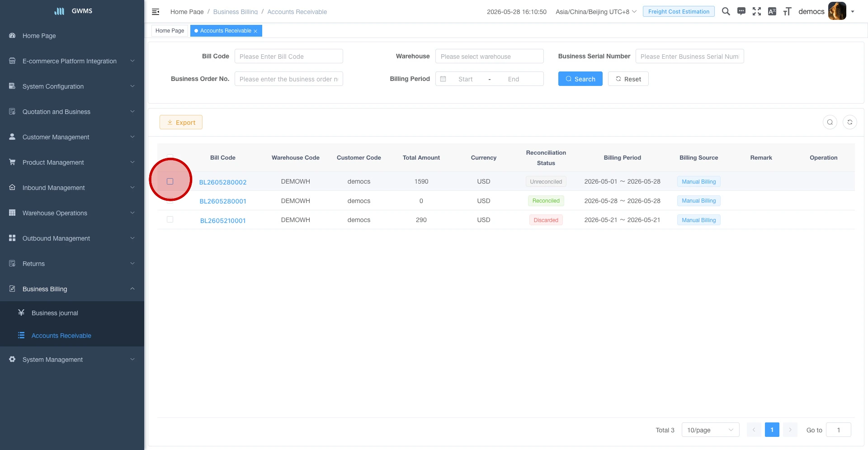
Task: Click the Home Page dashboard icon
Action: click(x=12, y=36)
